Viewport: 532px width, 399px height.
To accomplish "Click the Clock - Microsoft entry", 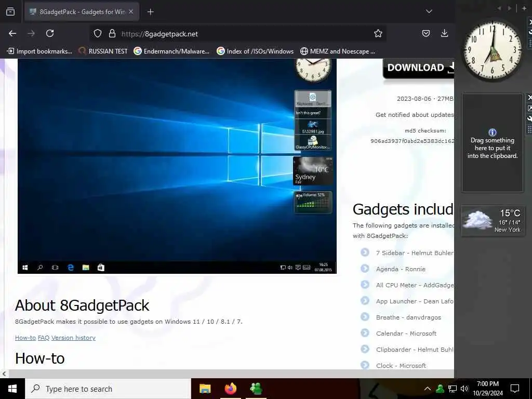I will click(401, 366).
